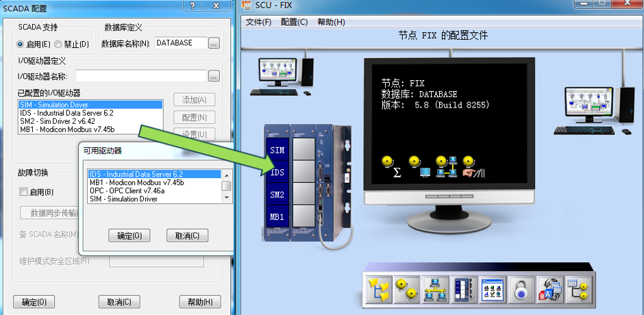Click the available drivers list up arrow
The height and width of the screenshot is (315, 644).
click(x=226, y=175)
